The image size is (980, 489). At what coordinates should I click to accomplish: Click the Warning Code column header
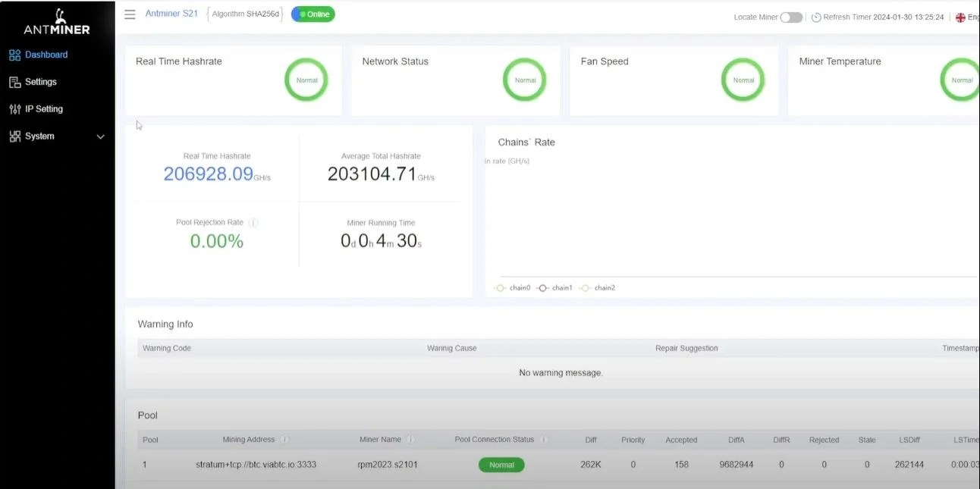coord(167,349)
